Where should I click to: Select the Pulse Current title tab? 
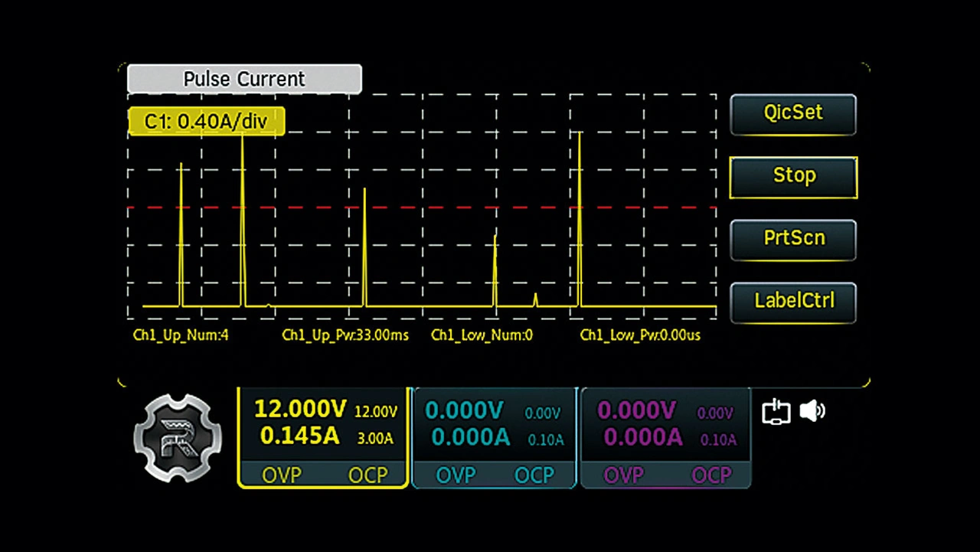pyautogui.click(x=244, y=79)
